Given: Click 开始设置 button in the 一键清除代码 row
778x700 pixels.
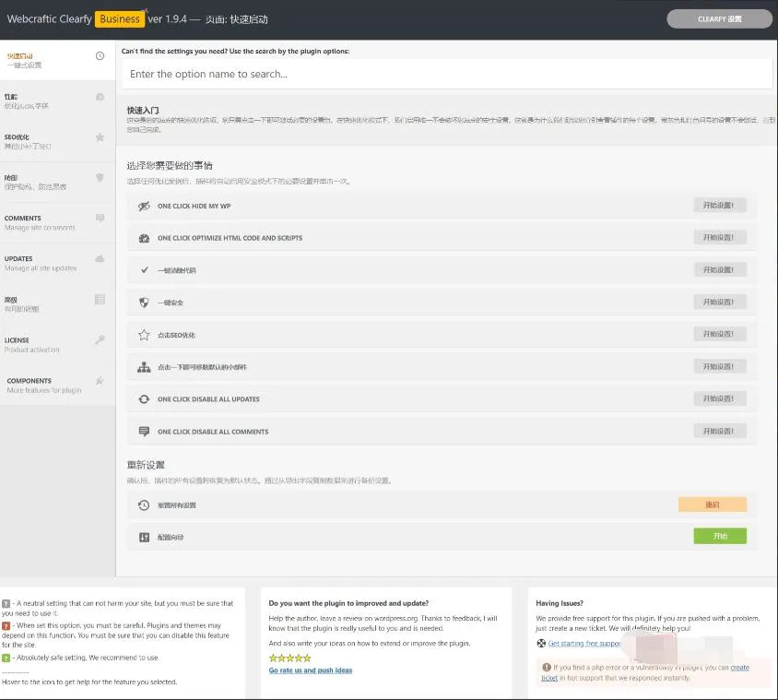Looking at the screenshot, I should click(x=719, y=270).
